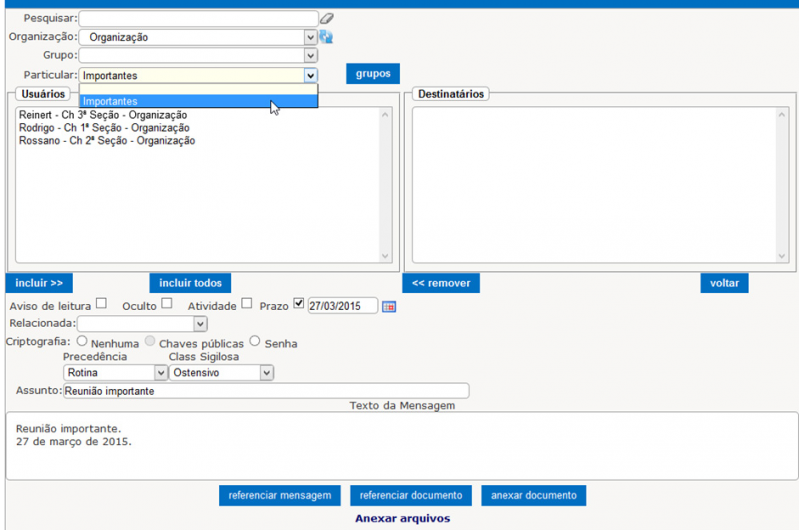This screenshot has width=799, height=530.
Task: Click the grupos button
Action: pos(373,74)
